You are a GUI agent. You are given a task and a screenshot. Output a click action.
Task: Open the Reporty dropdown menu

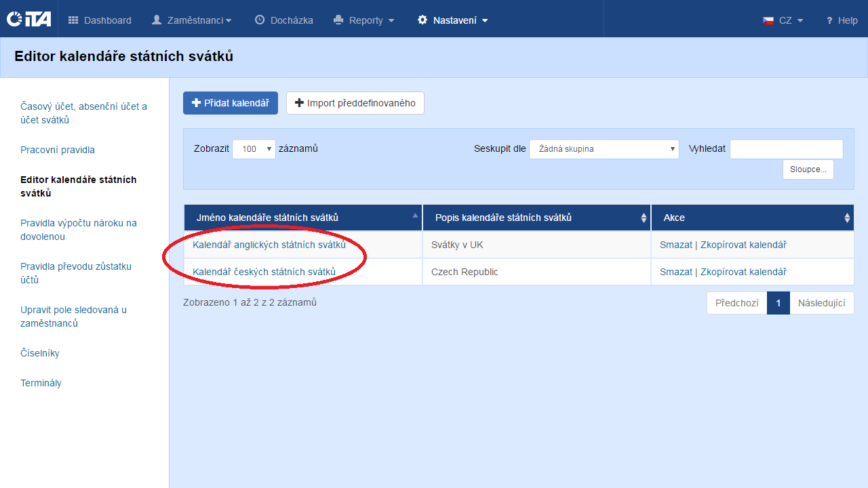point(364,20)
